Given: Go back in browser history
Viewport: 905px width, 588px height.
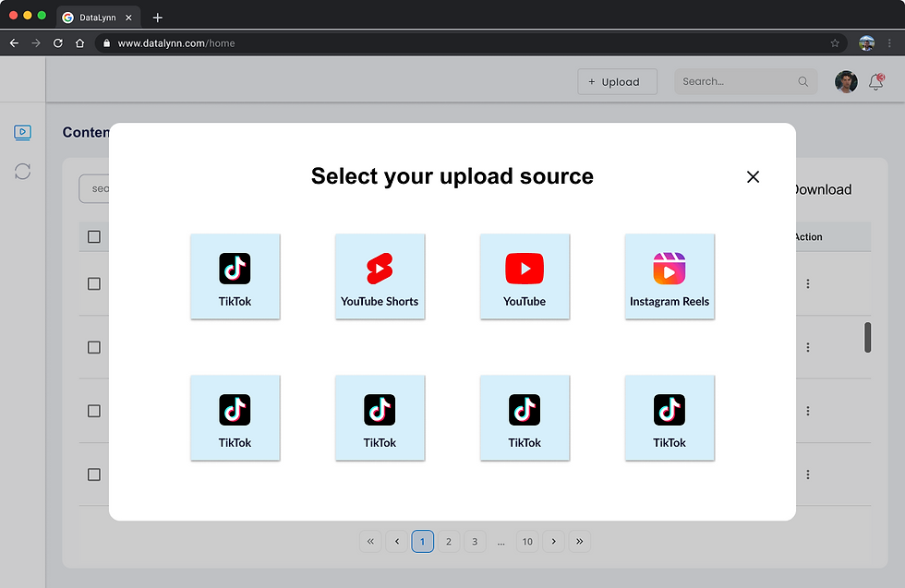Looking at the screenshot, I should (x=15, y=43).
